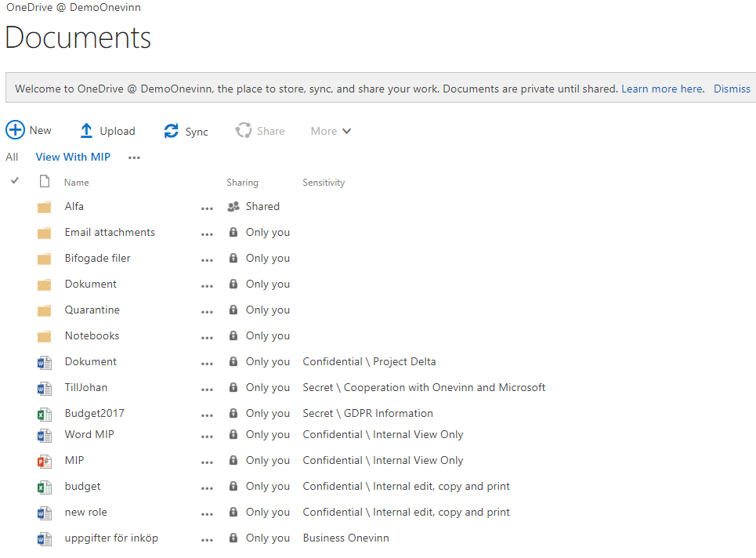Image resolution: width=756 pixels, height=558 pixels.
Task: Click the New plus icon
Action: click(15, 130)
